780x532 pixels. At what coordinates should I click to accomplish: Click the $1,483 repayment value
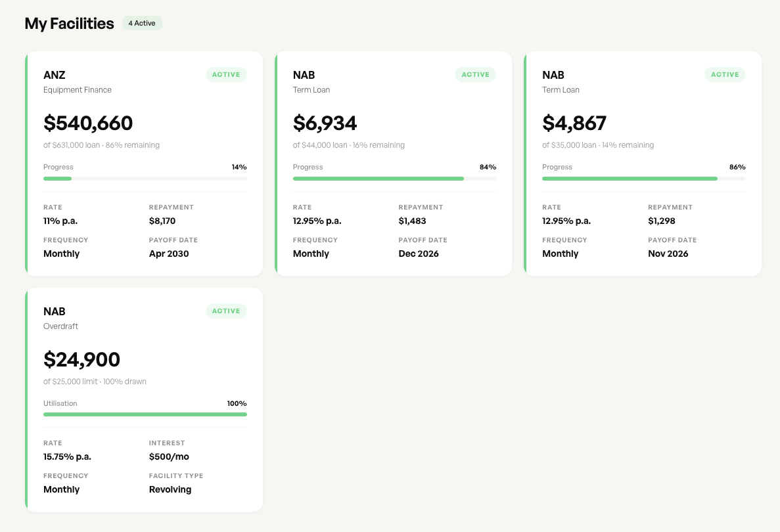pos(413,221)
